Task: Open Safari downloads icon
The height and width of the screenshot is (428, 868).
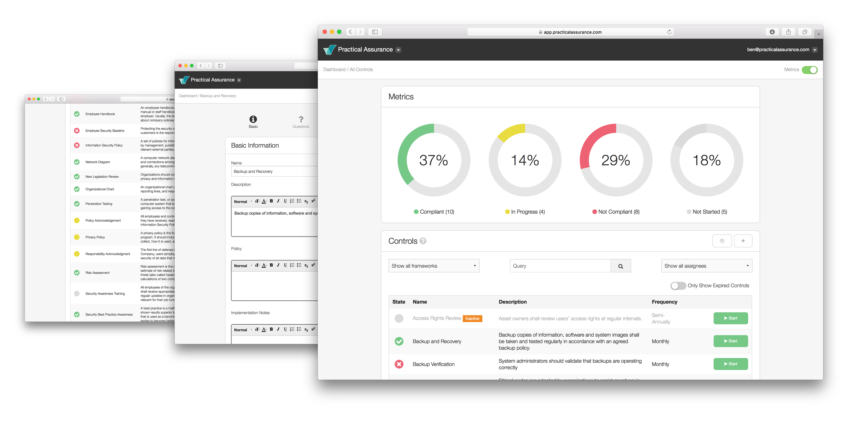Action: (x=772, y=32)
